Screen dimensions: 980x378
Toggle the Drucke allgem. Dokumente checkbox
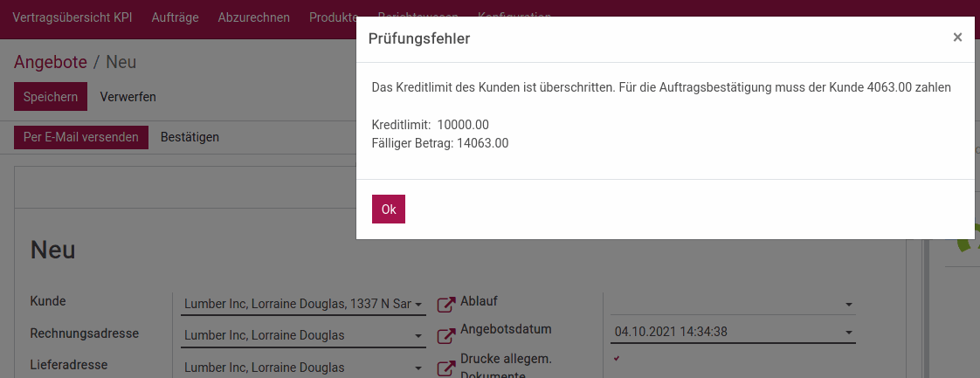pyautogui.click(x=617, y=358)
